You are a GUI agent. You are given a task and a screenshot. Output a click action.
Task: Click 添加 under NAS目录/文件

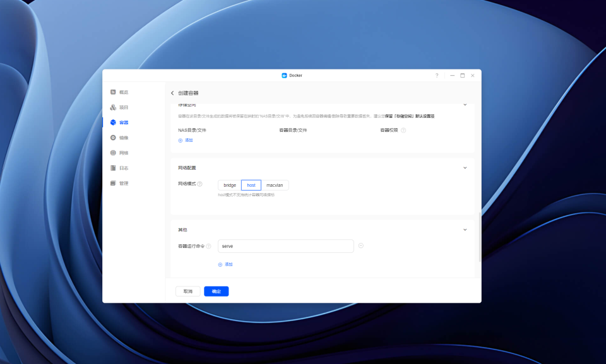pyautogui.click(x=186, y=140)
